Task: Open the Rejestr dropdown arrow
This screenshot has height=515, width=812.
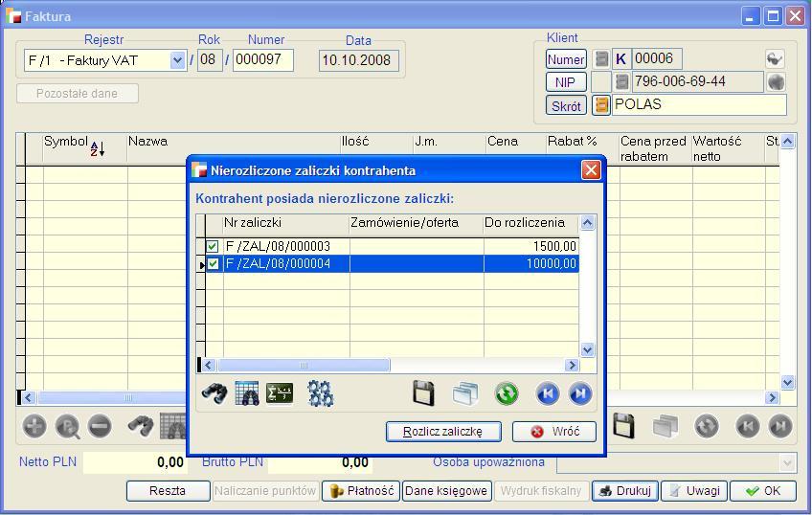Action: pyautogui.click(x=177, y=60)
